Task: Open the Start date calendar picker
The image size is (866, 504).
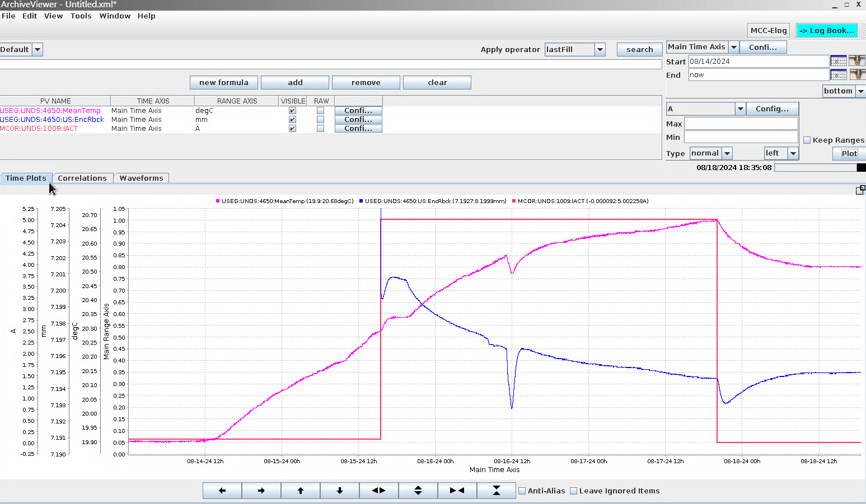Action: (x=838, y=61)
